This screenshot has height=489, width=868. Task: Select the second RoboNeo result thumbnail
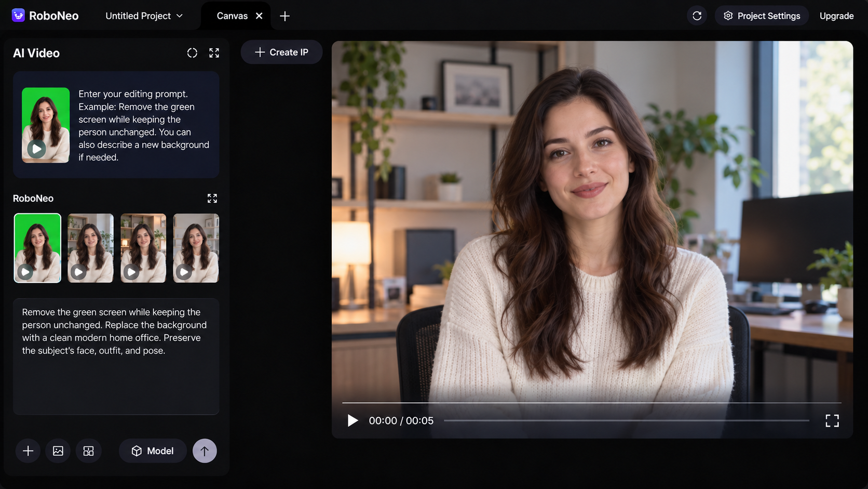click(x=90, y=248)
